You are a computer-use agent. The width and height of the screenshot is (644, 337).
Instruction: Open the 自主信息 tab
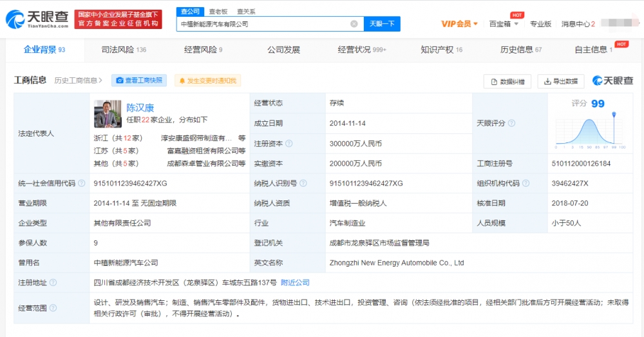pos(594,50)
